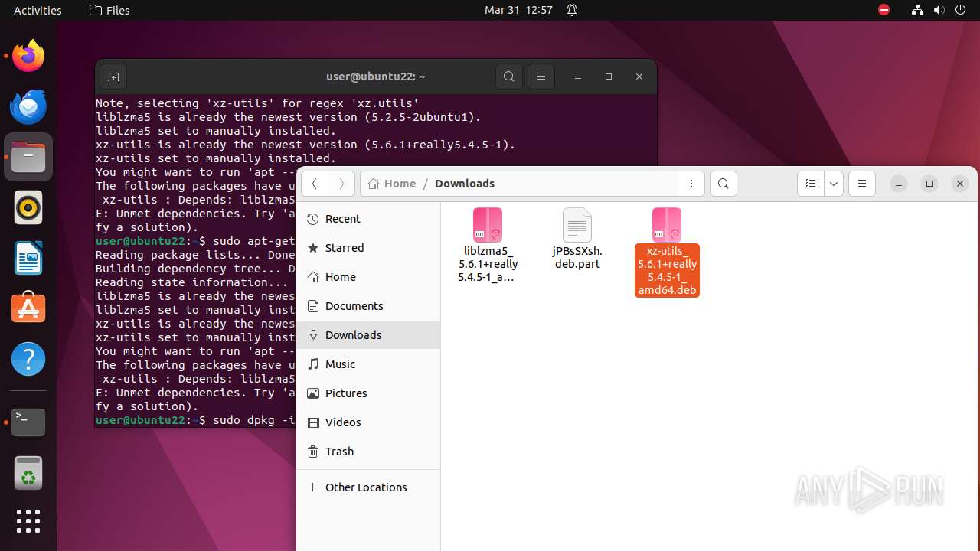This screenshot has width=980, height=551.
Task: Open the Help icon in dock
Action: [x=28, y=359]
